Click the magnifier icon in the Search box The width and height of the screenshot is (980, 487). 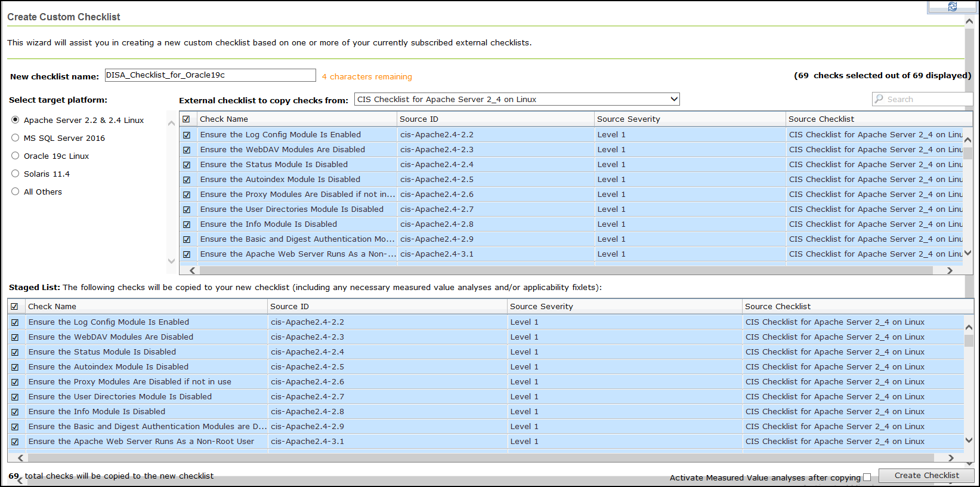point(879,99)
